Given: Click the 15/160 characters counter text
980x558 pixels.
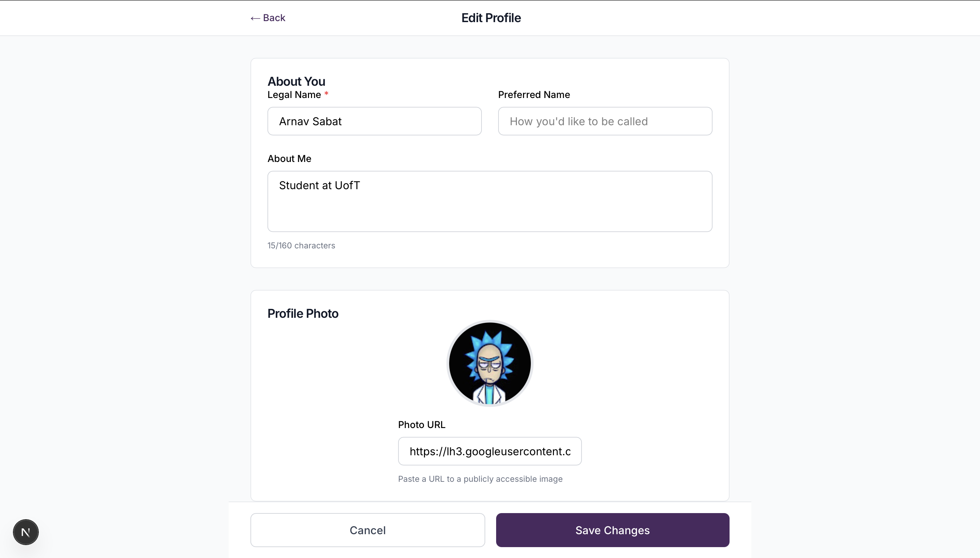Looking at the screenshot, I should point(301,246).
